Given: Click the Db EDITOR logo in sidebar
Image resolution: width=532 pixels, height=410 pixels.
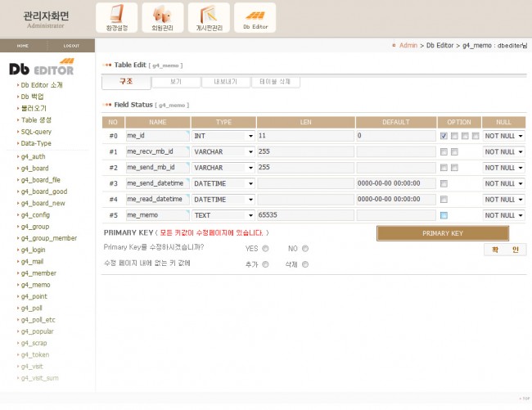Looking at the screenshot, I should click(41, 69).
